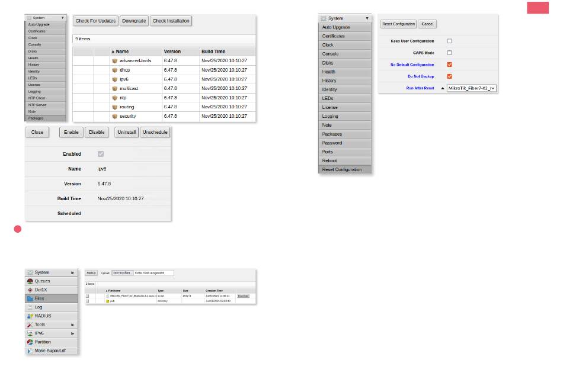This screenshot has height=392, width=563.
Task: Uncheck the No Default Configuration checkbox
Action: pyautogui.click(x=449, y=65)
